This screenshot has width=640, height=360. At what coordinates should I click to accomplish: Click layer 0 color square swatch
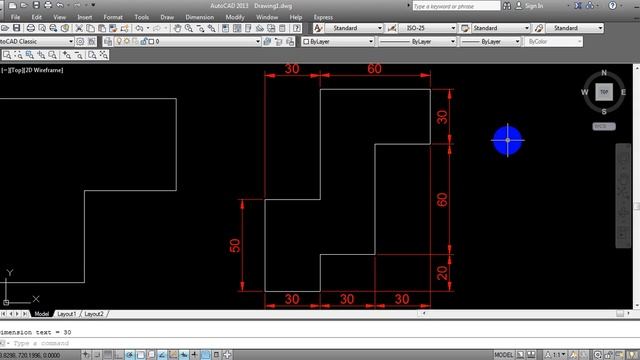pos(151,41)
